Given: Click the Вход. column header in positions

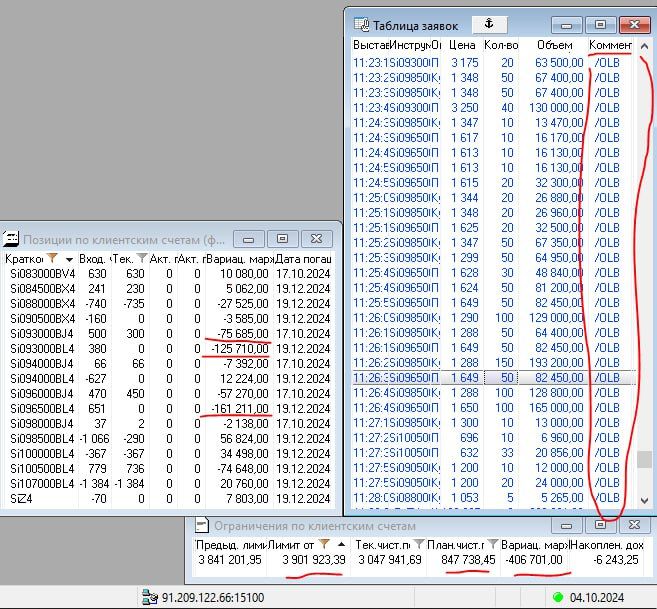Looking at the screenshot, I should pyautogui.click(x=95, y=259).
